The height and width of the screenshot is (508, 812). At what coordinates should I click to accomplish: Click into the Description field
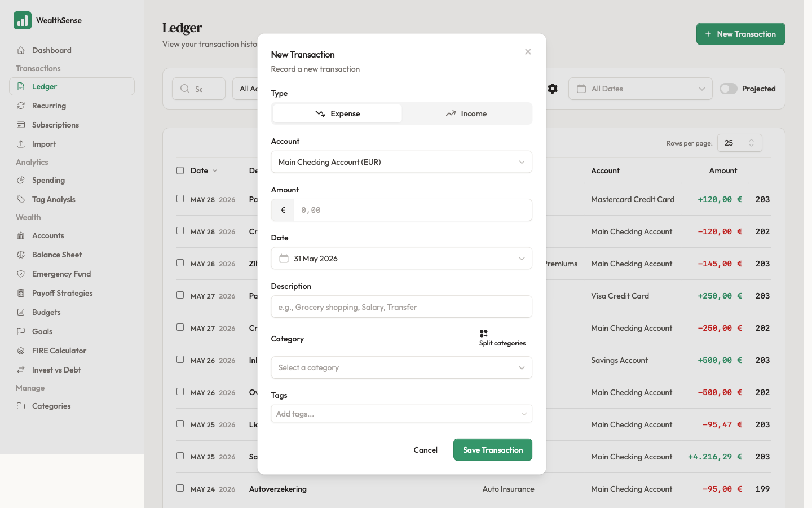click(x=401, y=307)
